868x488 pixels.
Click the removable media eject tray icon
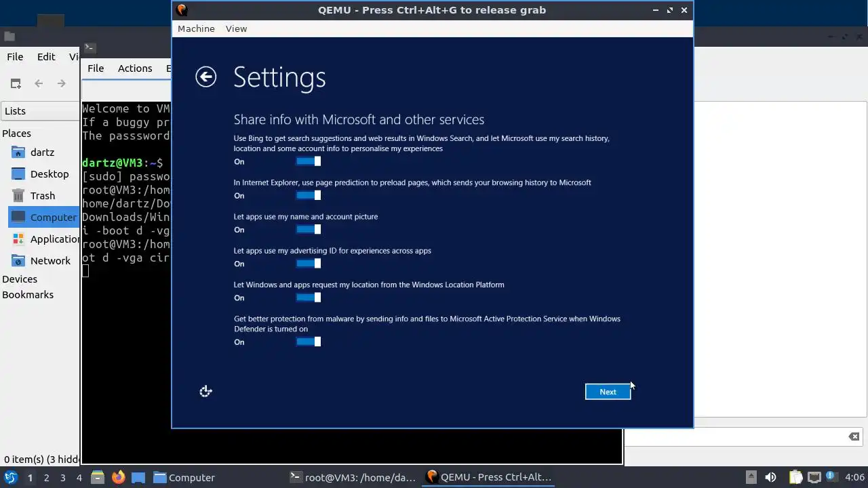[751, 477]
